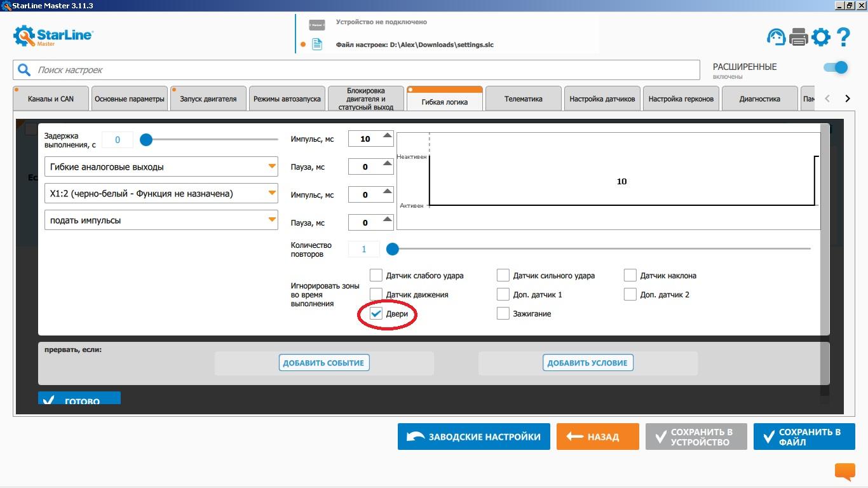
Task: Click the settings file document icon
Action: pyautogui.click(x=316, y=44)
